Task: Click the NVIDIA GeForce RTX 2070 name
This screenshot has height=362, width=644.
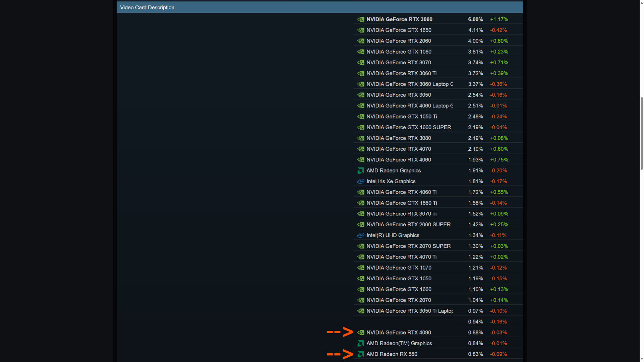Action: (x=399, y=300)
